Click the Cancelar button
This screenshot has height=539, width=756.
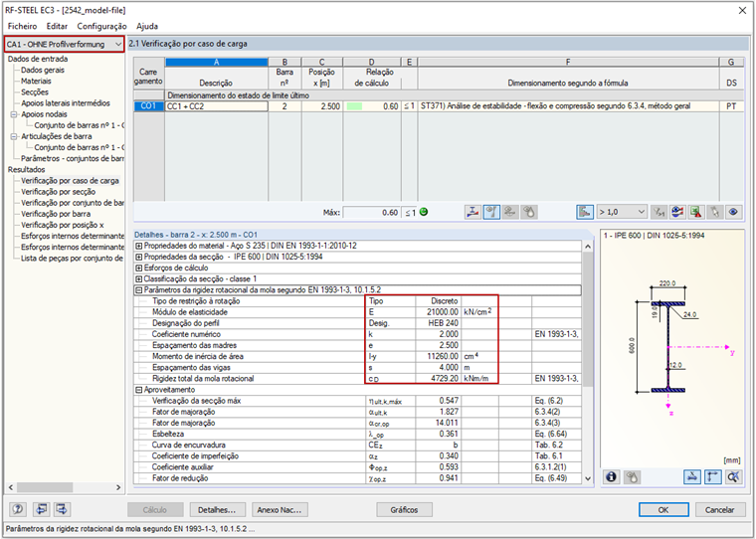719,509
